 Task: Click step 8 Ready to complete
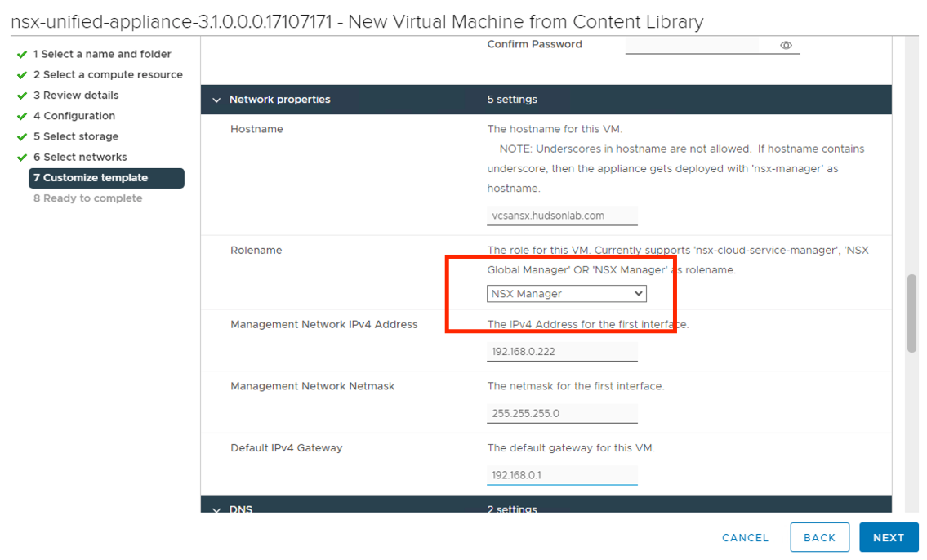87,198
